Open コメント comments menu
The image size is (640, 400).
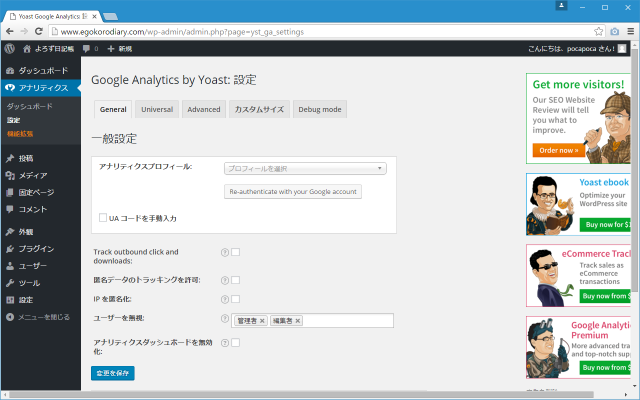tap(41, 209)
